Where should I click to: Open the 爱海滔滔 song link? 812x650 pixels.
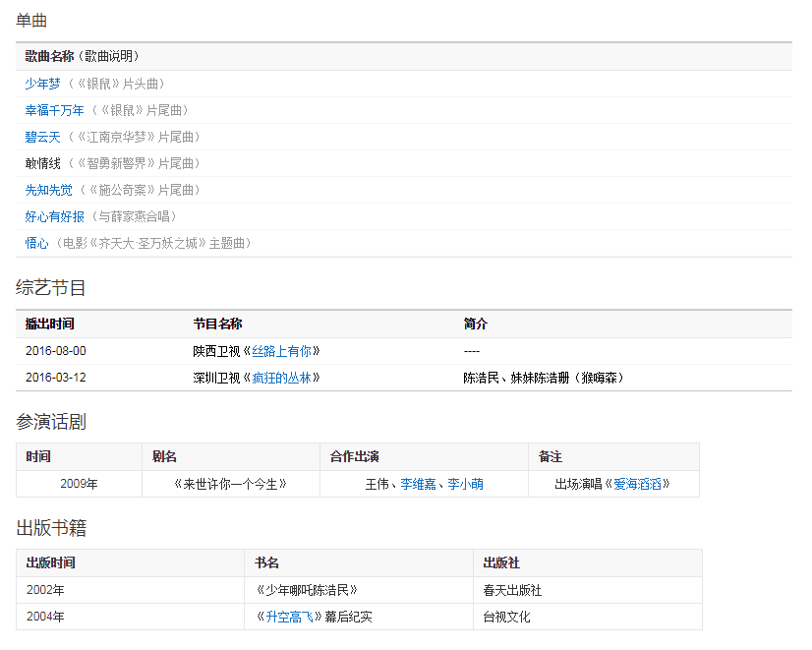pos(637,484)
